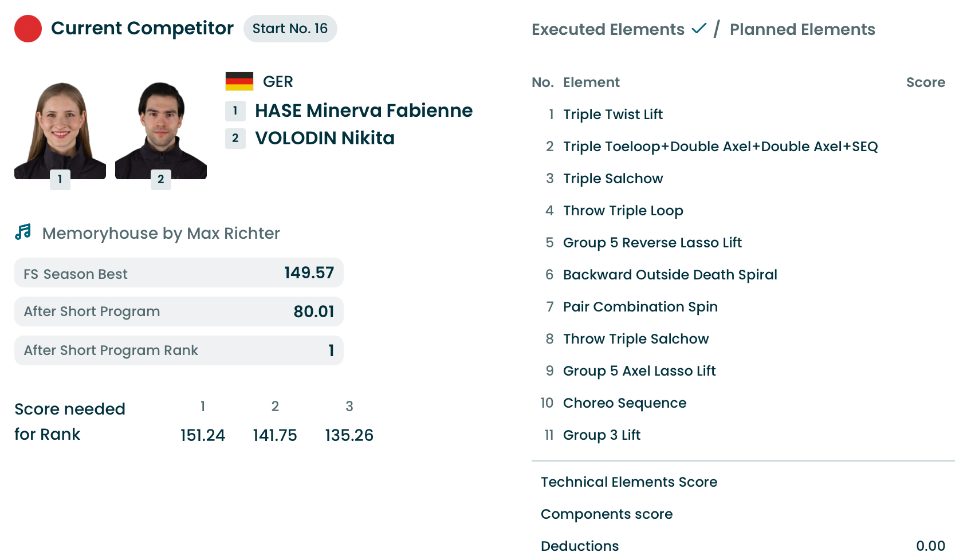
Task: Click the Score column header
Action: tap(926, 82)
